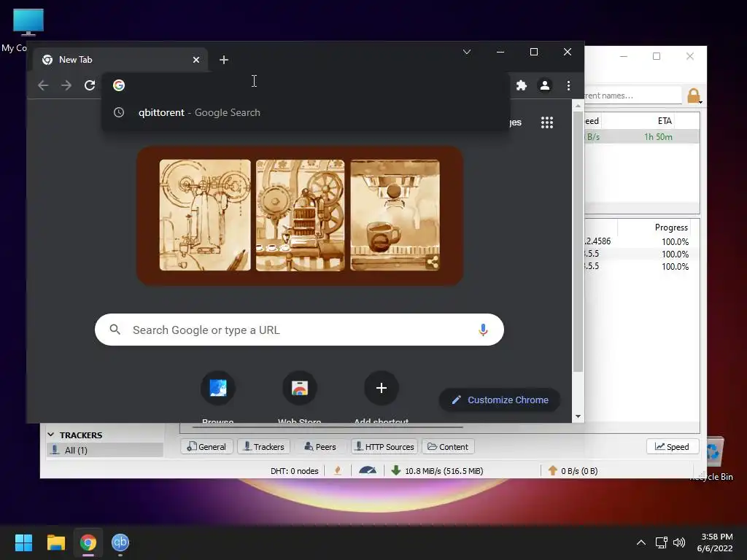Click the Chrome back arrow
This screenshot has width=747, height=560.
pos(43,85)
